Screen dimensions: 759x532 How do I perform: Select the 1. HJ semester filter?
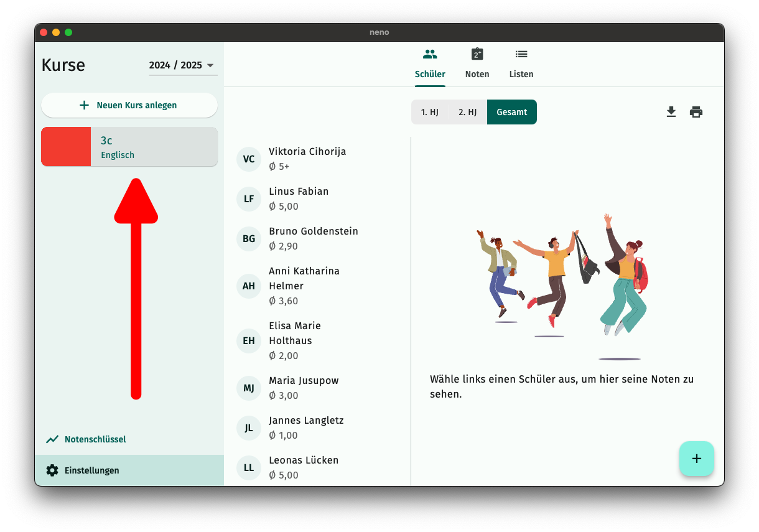pos(430,112)
